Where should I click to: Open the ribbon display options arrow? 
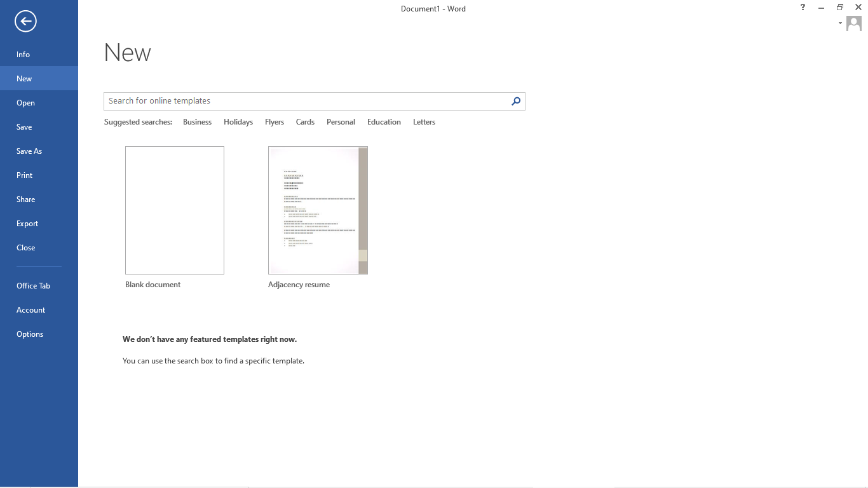[x=840, y=23]
